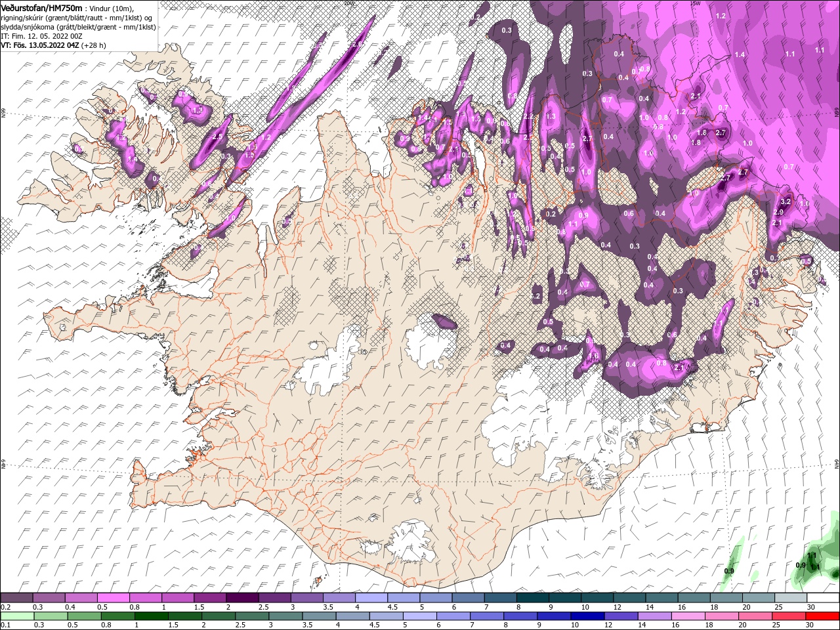Click the lower legend 25 crimson swatch
The width and height of the screenshot is (840, 630).
tap(788, 616)
